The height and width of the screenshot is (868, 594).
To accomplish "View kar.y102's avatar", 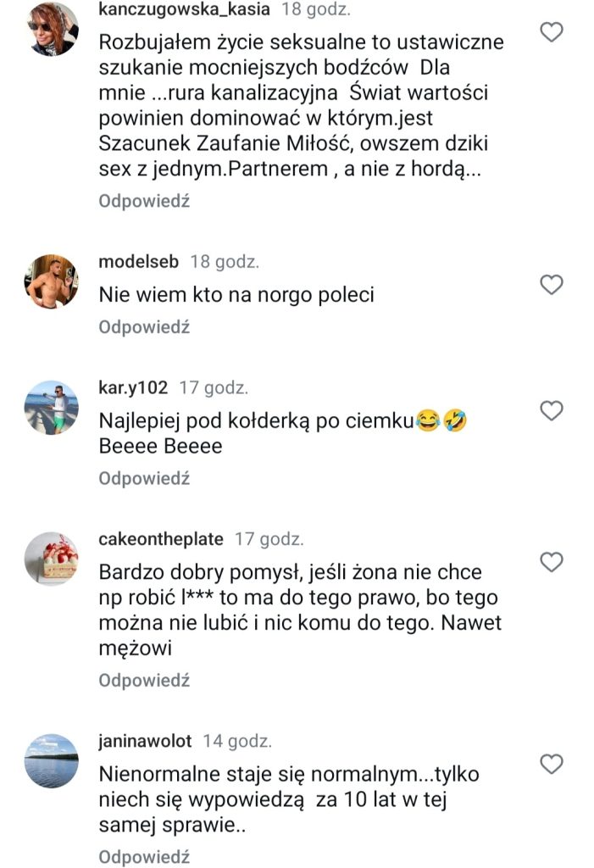I will 53,407.
